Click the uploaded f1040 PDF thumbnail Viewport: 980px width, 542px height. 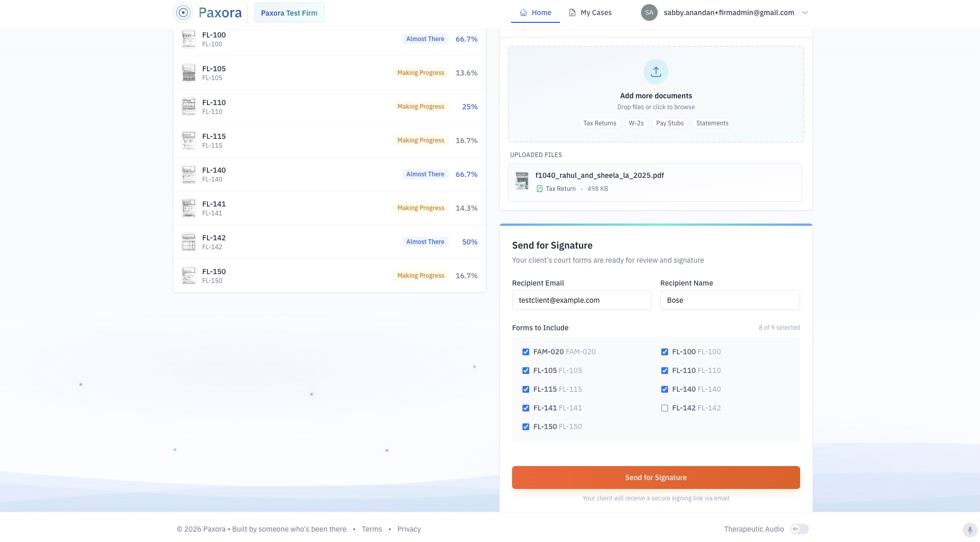point(521,180)
